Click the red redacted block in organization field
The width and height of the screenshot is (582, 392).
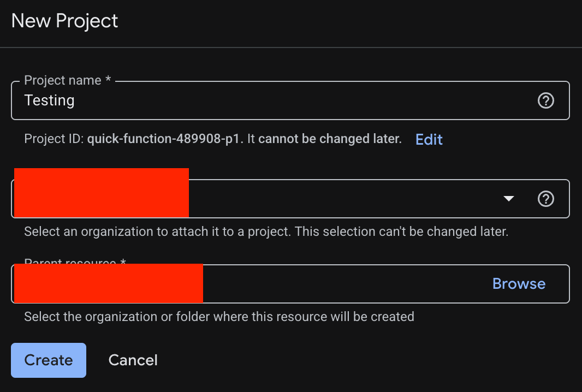click(102, 193)
